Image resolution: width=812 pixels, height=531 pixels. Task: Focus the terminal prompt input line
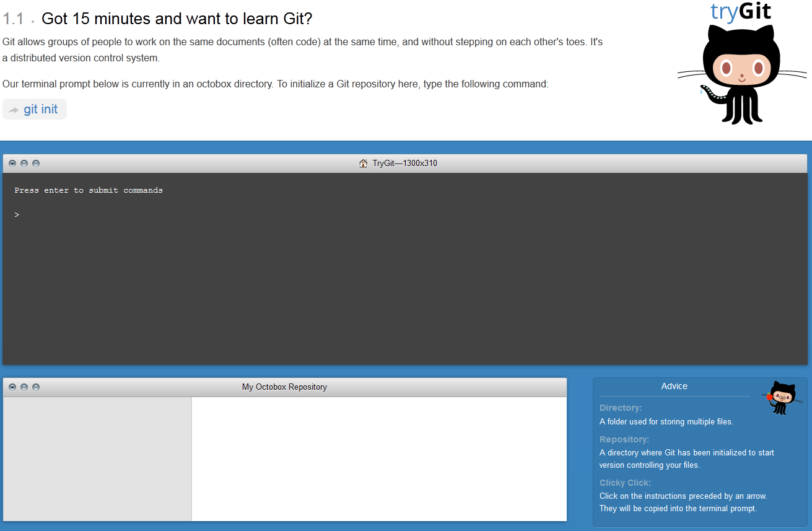pos(405,215)
